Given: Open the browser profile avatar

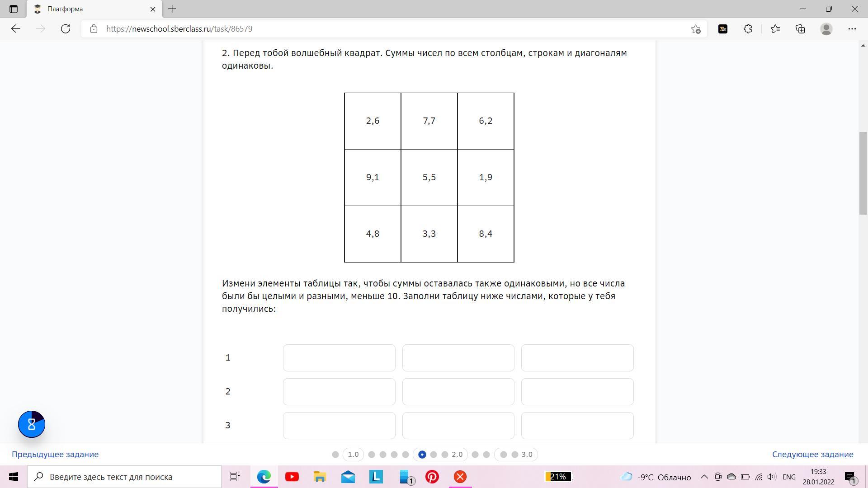Looking at the screenshot, I should 826,29.
